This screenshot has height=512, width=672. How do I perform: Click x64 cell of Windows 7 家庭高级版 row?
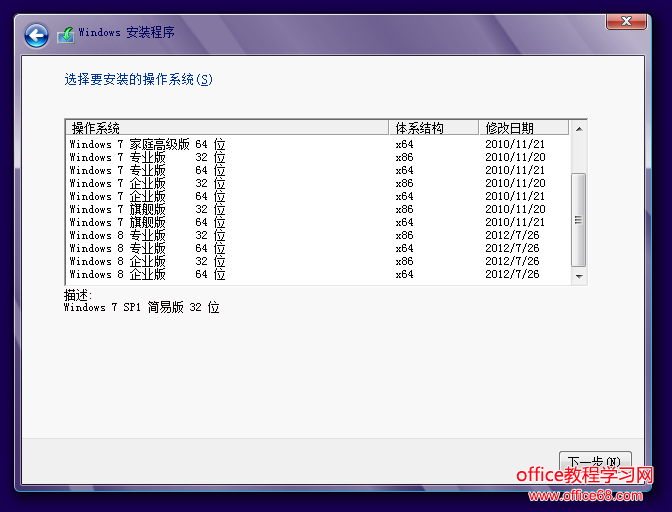[x=404, y=144]
